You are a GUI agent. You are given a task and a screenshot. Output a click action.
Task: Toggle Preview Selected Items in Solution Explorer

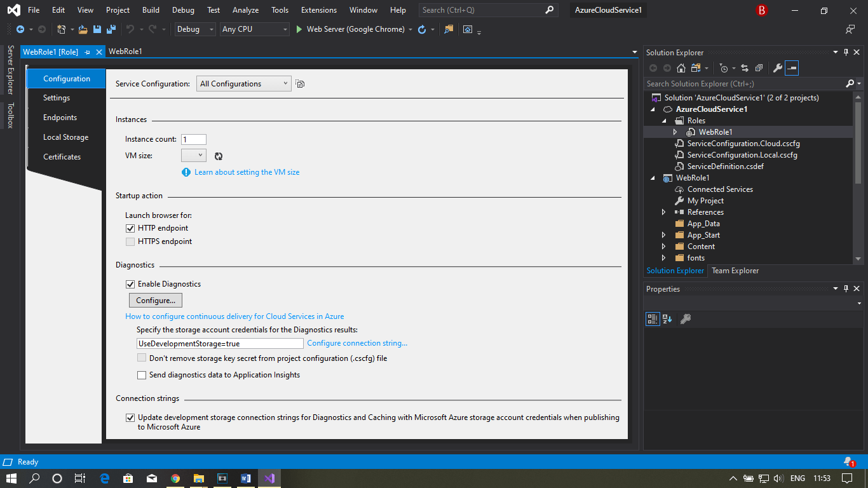tap(792, 68)
